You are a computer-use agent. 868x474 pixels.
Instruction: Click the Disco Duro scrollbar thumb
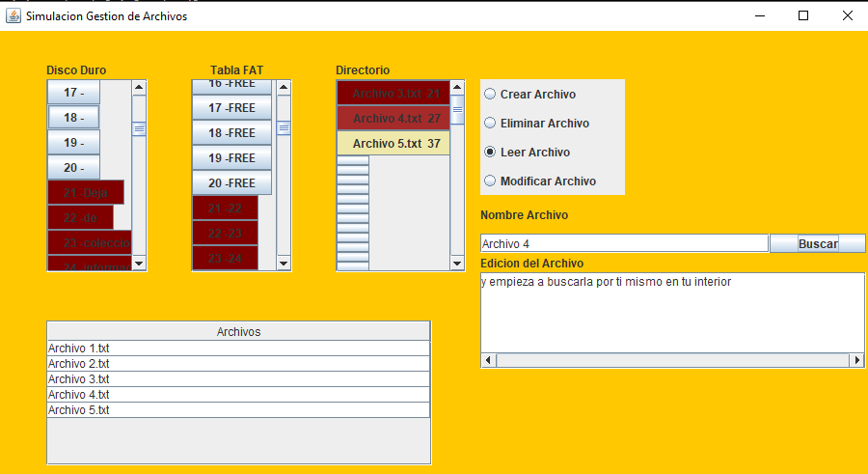click(139, 129)
